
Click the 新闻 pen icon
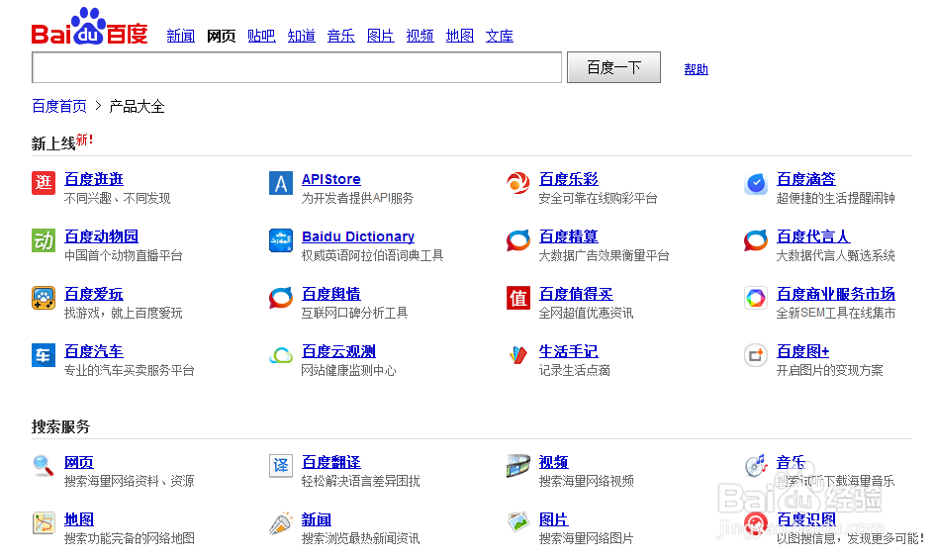[x=281, y=523]
